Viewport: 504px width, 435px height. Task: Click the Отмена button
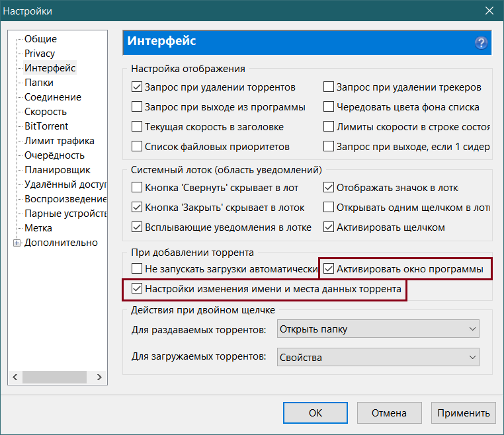(390, 413)
